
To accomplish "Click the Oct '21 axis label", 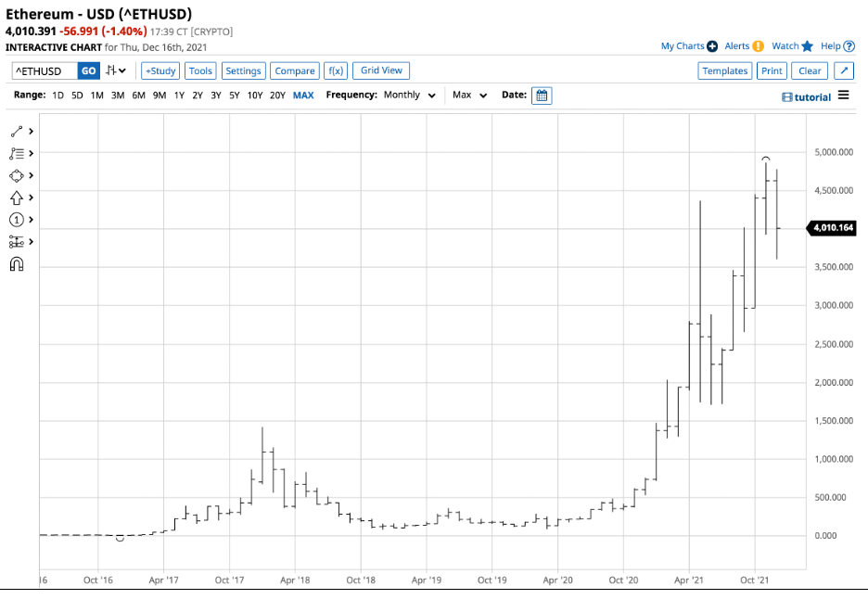I will [x=755, y=580].
